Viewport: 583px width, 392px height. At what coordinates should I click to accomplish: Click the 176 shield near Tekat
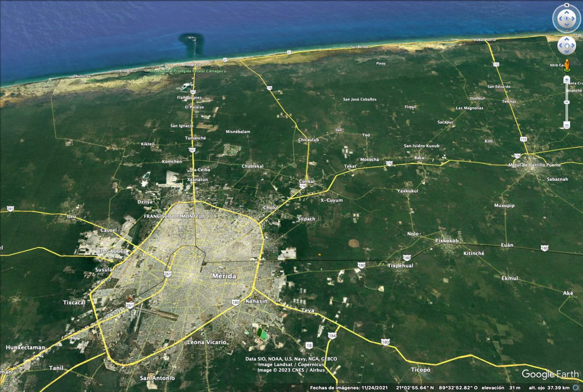[x=389, y=164]
